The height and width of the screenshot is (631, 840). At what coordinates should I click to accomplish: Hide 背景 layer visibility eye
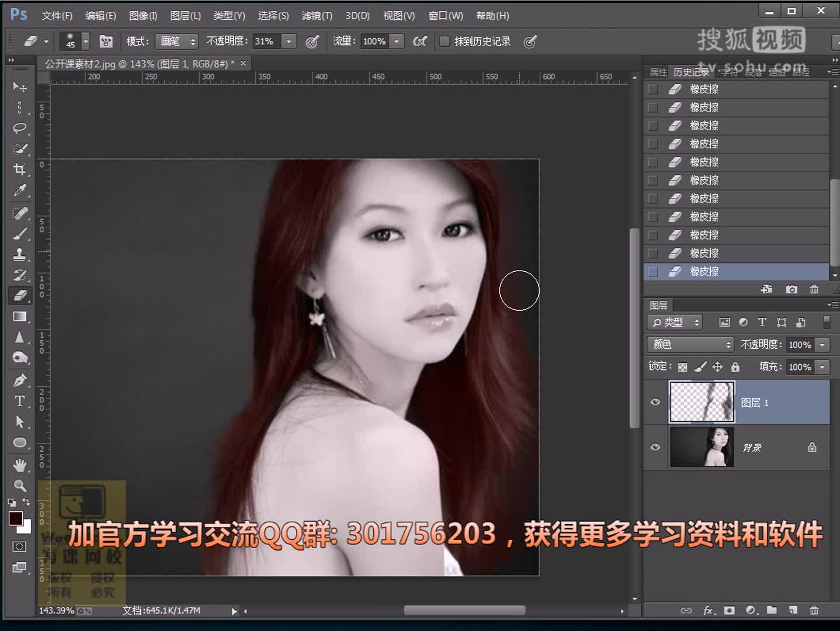coord(655,447)
